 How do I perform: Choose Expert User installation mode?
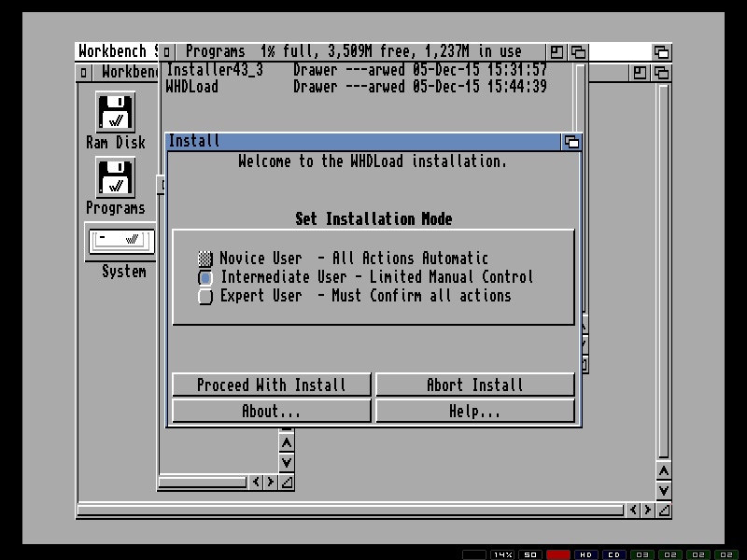point(205,296)
